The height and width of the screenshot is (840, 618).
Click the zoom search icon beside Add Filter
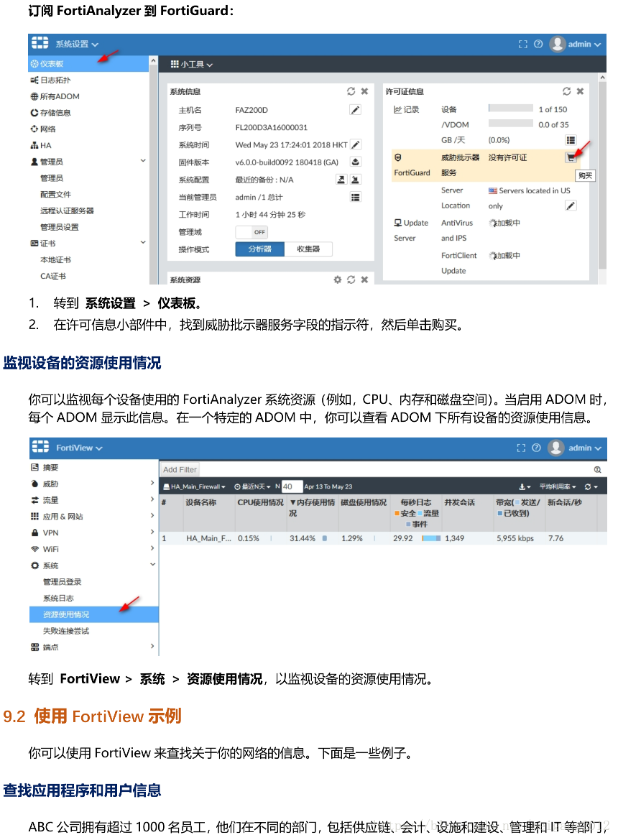pyautogui.click(x=597, y=469)
